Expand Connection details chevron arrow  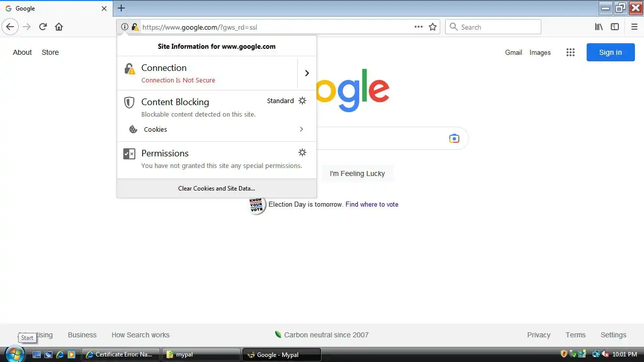coord(307,73)
